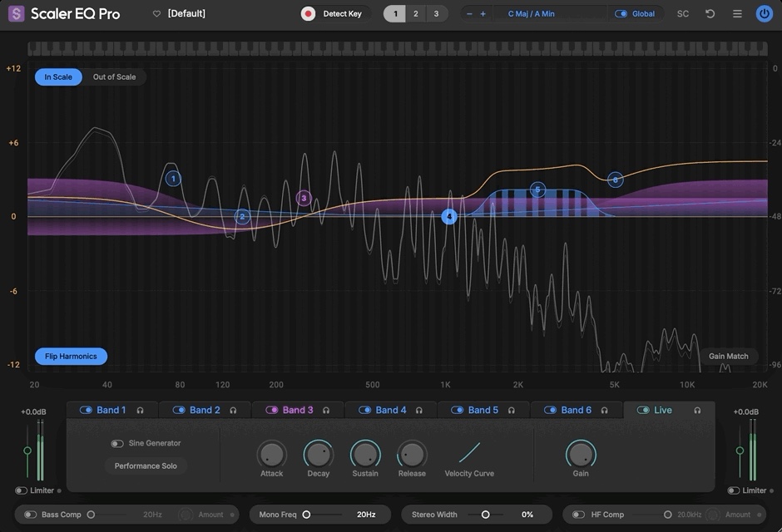Toggle Band 1 on/off switch

click(86, 410)
